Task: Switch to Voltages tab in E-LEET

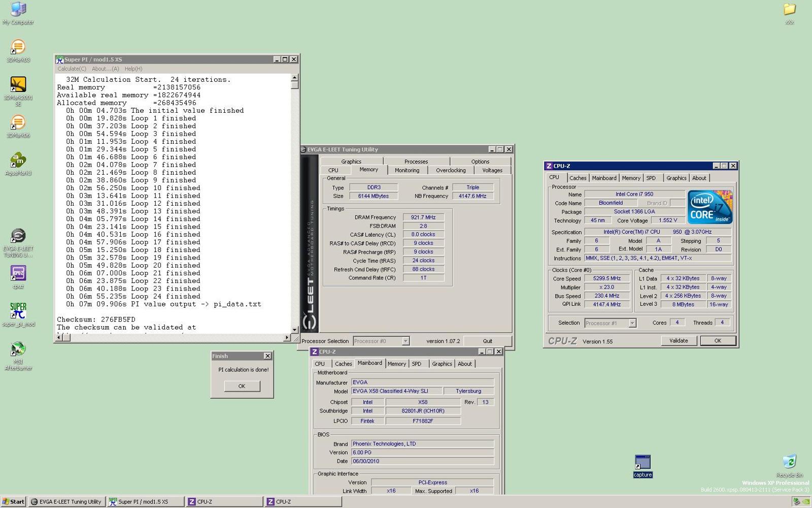Action: tap(492, 170)
